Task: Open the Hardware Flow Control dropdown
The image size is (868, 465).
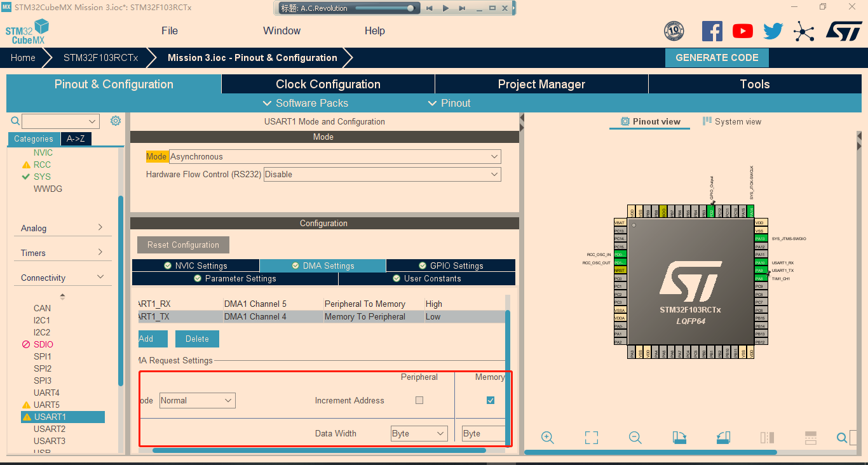Action: [382, 174]
